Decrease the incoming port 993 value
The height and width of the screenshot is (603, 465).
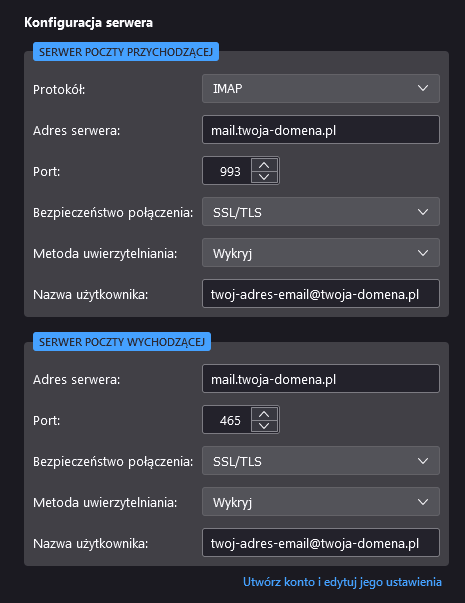tap(264, 177)
